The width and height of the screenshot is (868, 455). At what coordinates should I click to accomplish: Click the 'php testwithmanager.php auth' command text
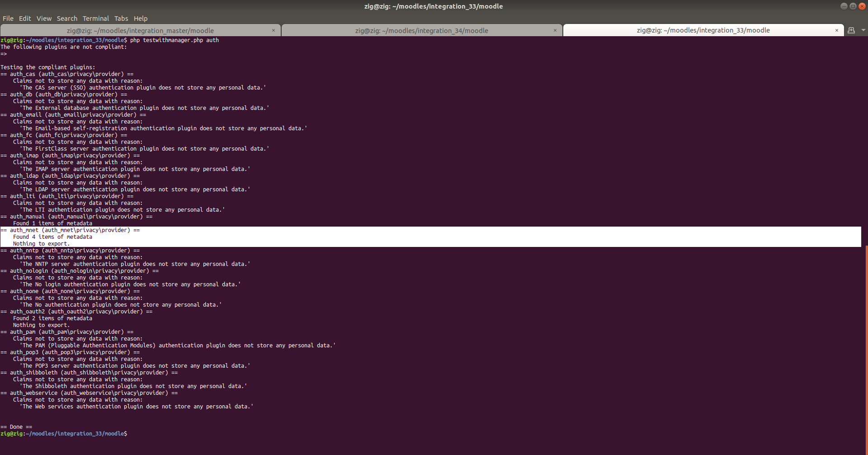[x=175, y=40]
